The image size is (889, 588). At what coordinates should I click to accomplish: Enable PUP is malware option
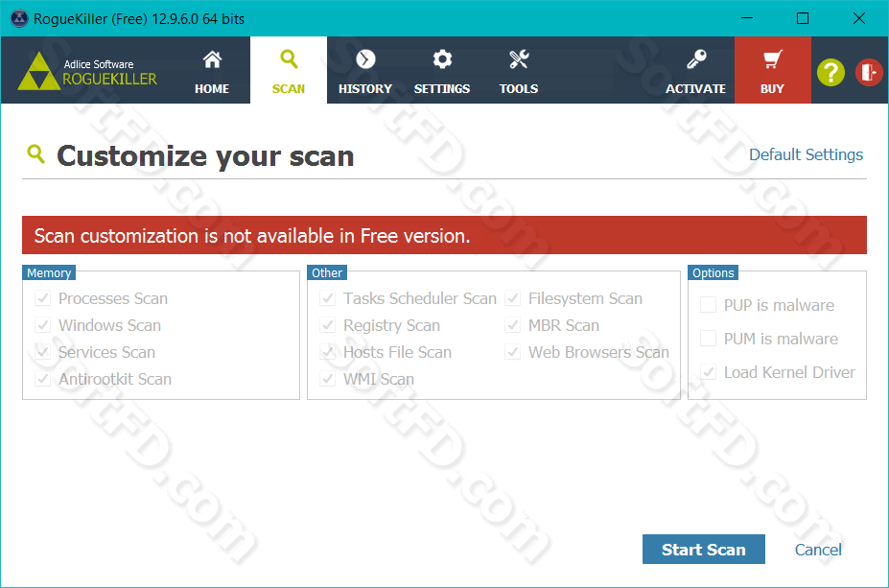pos(708,305)
